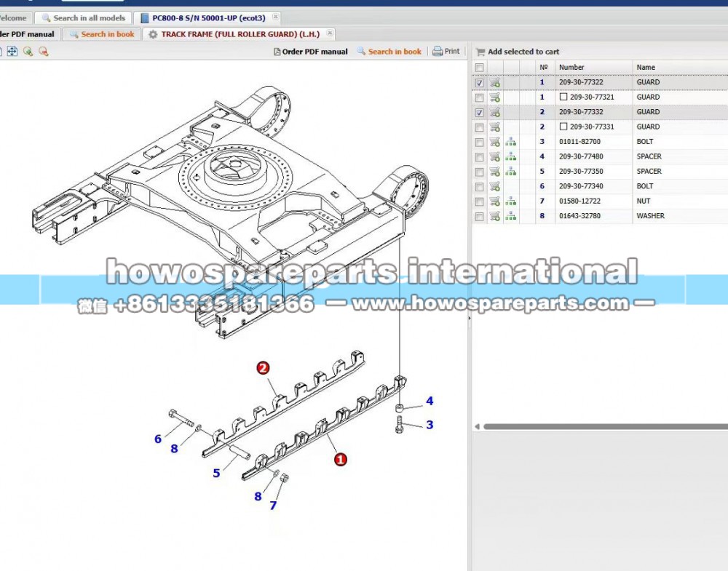728x571 pixels.
Task: Click cart icon for part 209-30-77331
Action: 495,127
